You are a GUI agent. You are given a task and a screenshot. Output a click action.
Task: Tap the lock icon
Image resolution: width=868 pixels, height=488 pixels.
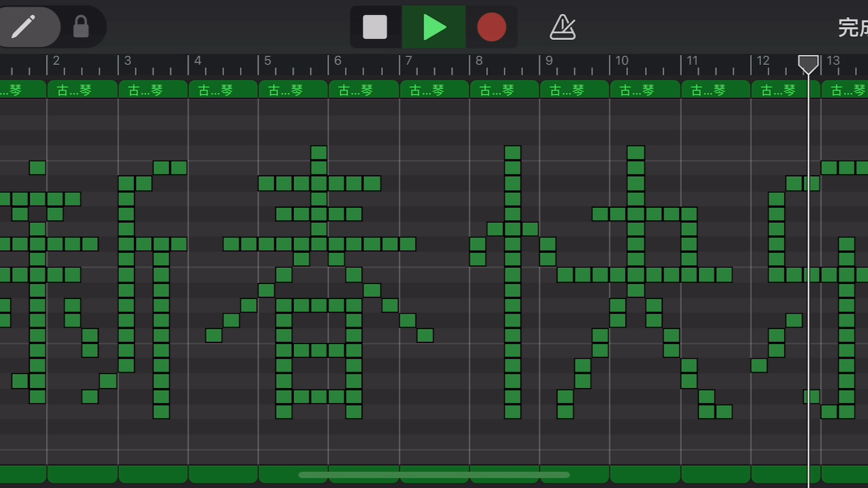[81, 26]
